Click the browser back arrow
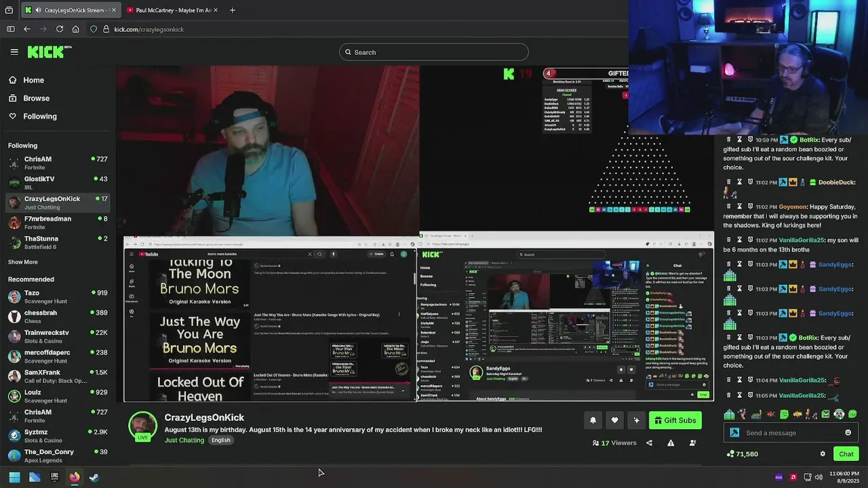 point(27,29)
